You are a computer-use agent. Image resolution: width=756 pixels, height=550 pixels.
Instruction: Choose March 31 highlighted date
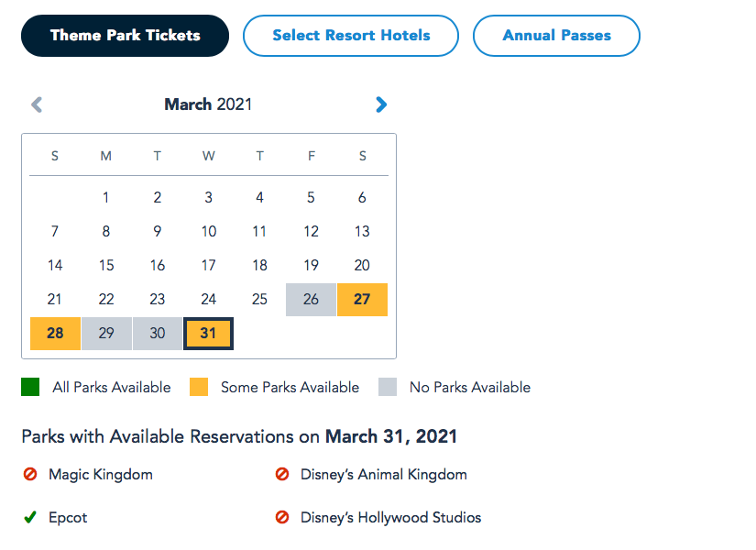(208, 333)
